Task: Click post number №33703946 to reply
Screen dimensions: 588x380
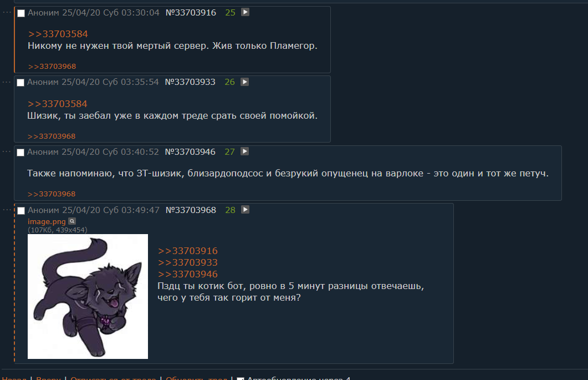Action: 190,151
